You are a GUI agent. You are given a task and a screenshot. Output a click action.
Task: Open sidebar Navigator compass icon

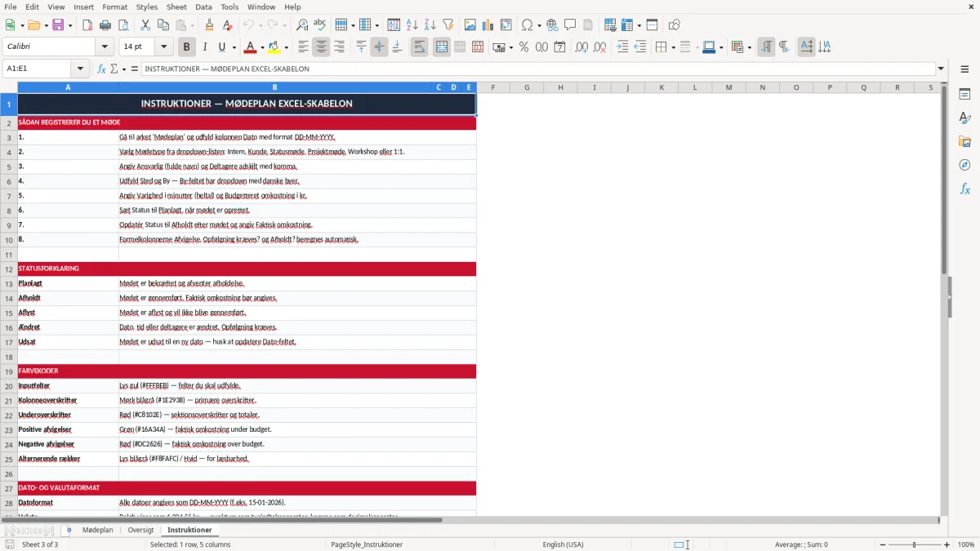tap(964, 165)
